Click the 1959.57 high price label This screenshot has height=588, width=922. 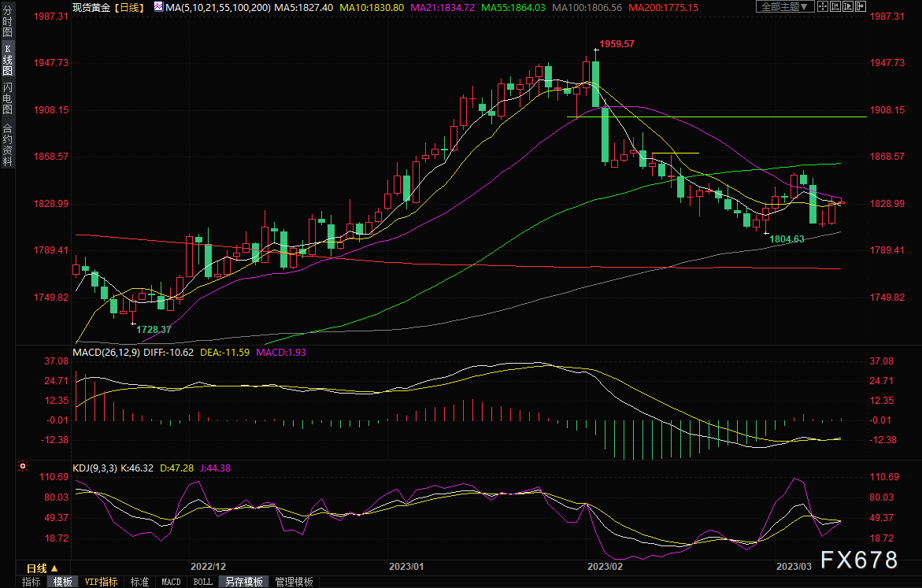[617, 43]
